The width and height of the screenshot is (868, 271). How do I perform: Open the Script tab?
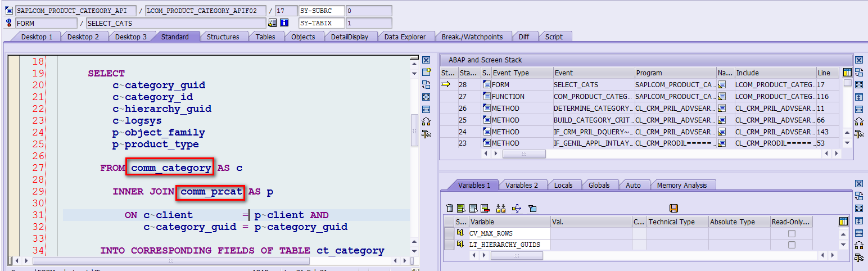click(554, 37)
